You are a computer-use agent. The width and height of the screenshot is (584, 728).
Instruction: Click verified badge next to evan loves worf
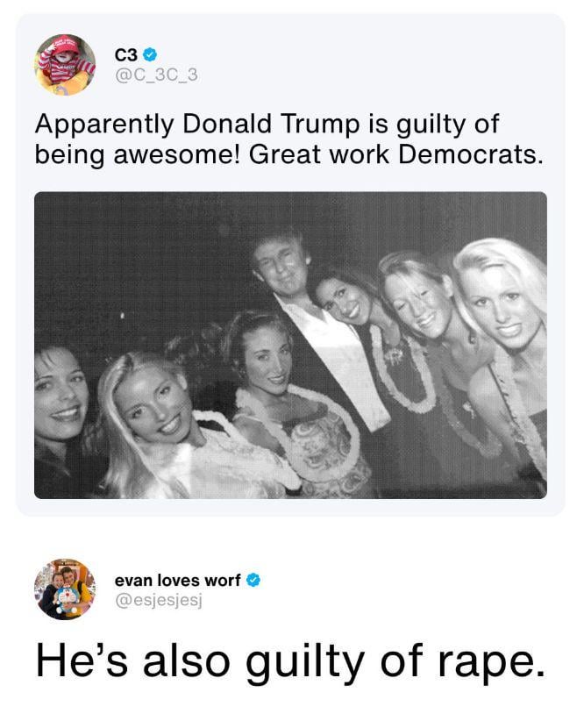tap(254, 581)
